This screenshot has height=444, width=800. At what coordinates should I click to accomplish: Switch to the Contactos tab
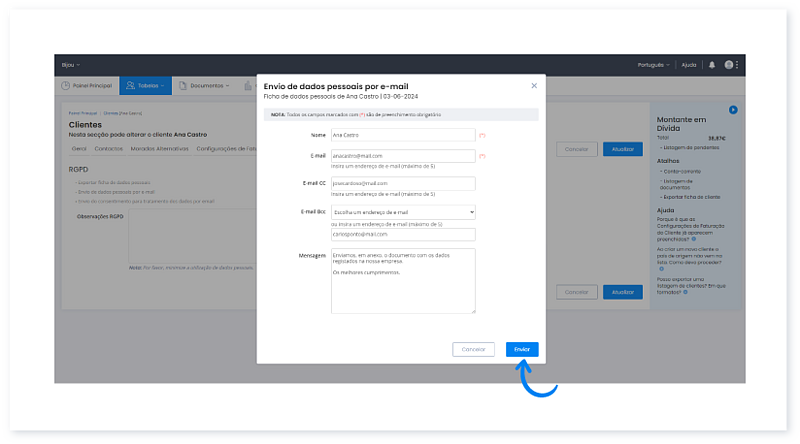(109, 148)
